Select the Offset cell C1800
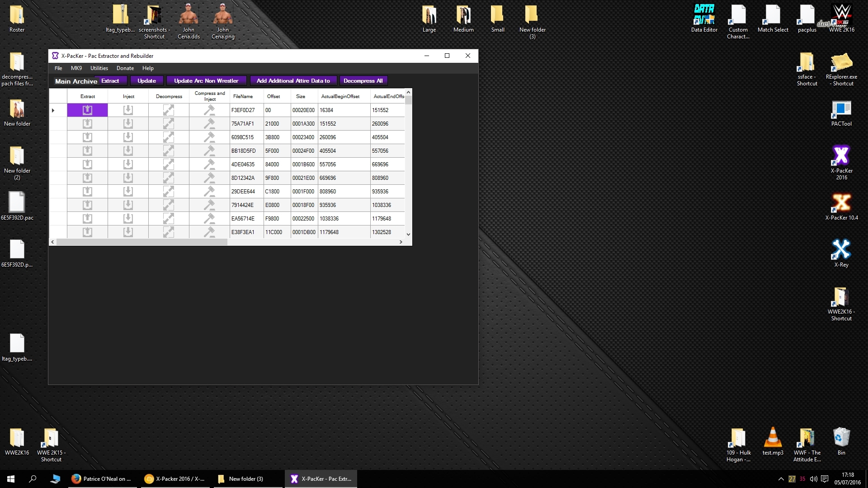 click(x=277, y=191)
